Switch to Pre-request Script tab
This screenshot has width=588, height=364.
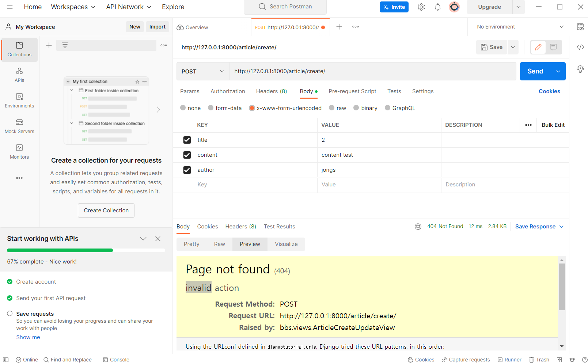[352, 91]
